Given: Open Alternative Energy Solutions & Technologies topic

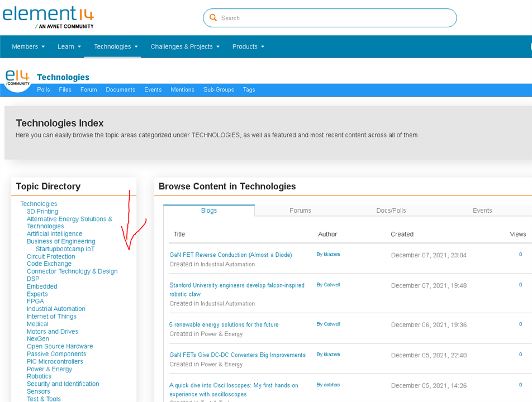Looking at the screenshot, I should (69, 222).
